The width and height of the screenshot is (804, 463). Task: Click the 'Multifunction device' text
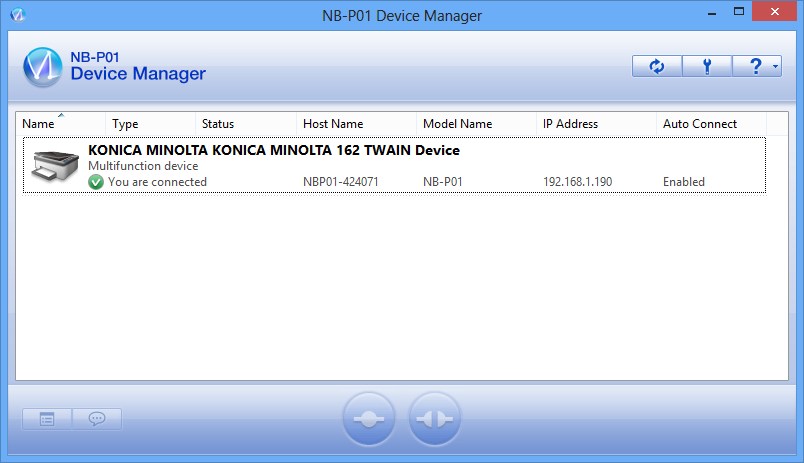[x=143, y=166]
